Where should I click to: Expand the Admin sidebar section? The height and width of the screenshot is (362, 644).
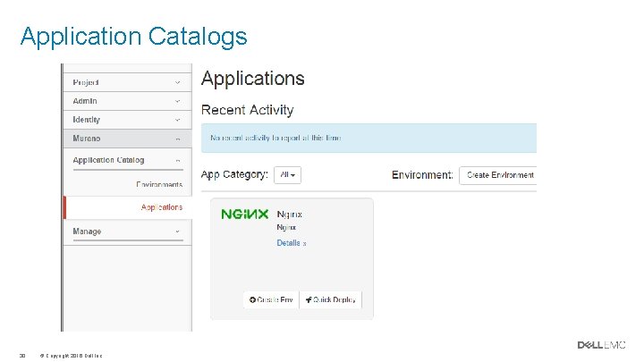[127, 101]
